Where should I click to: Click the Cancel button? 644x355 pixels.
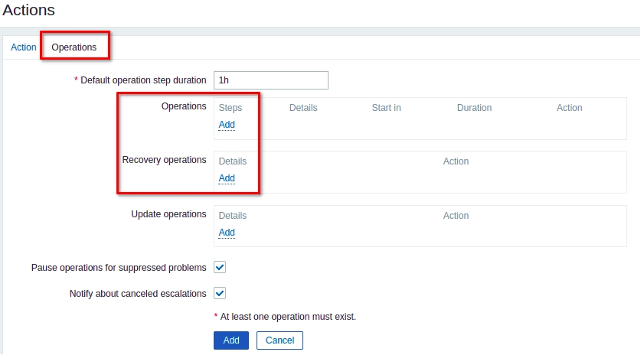pyautogui.click(x=280, y=340)
